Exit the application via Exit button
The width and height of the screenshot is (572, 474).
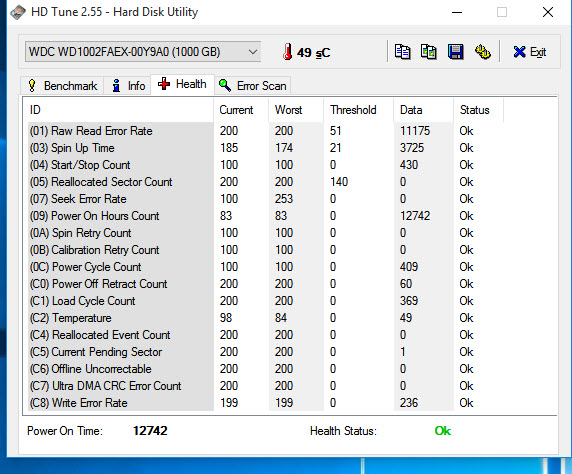point(529,52)
